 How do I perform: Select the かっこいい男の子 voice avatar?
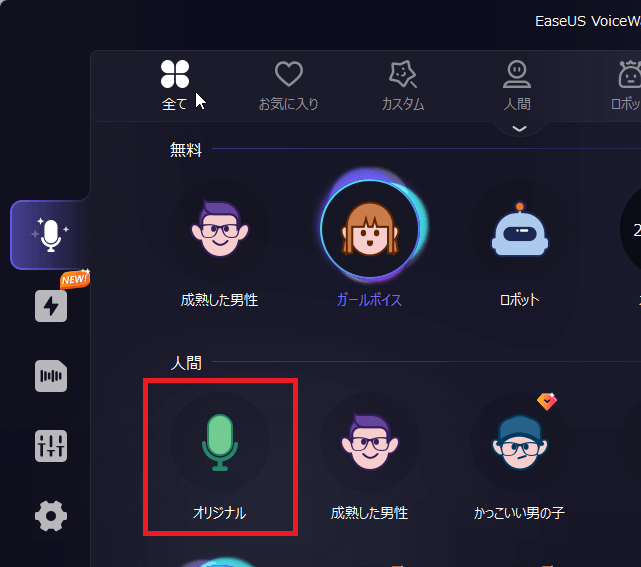click(x=519, y=443)
